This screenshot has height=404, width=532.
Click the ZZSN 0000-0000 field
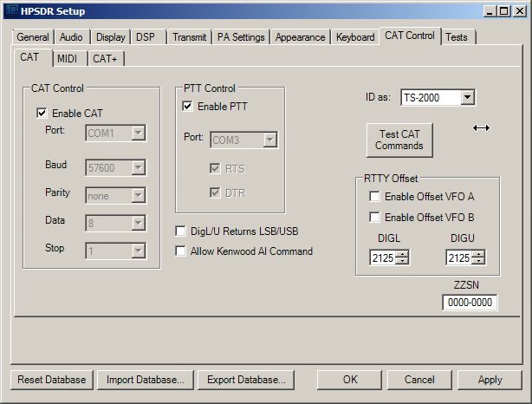coord(470,303)
